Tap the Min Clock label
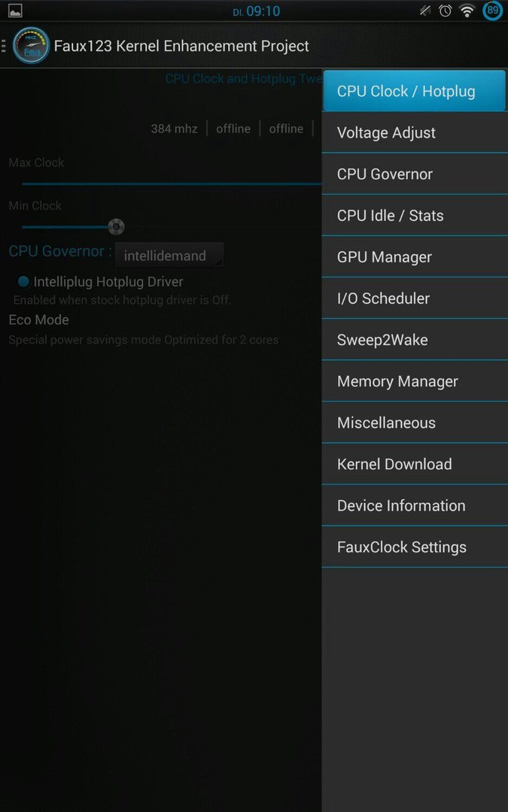The width and height of the screenshot is (508, 812). coord(35,205)
